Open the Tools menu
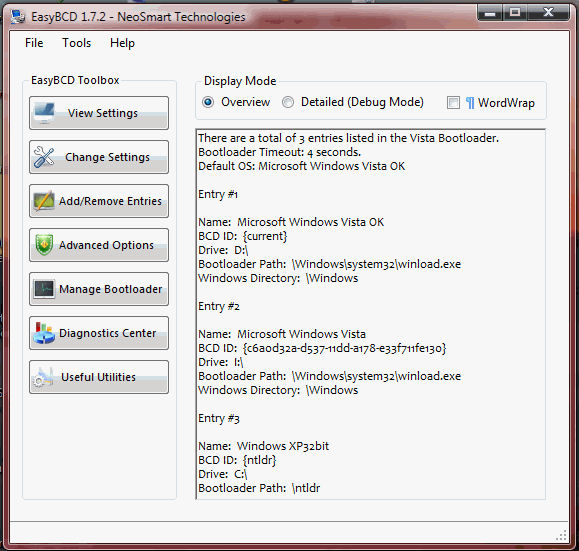 click(76, 43)
